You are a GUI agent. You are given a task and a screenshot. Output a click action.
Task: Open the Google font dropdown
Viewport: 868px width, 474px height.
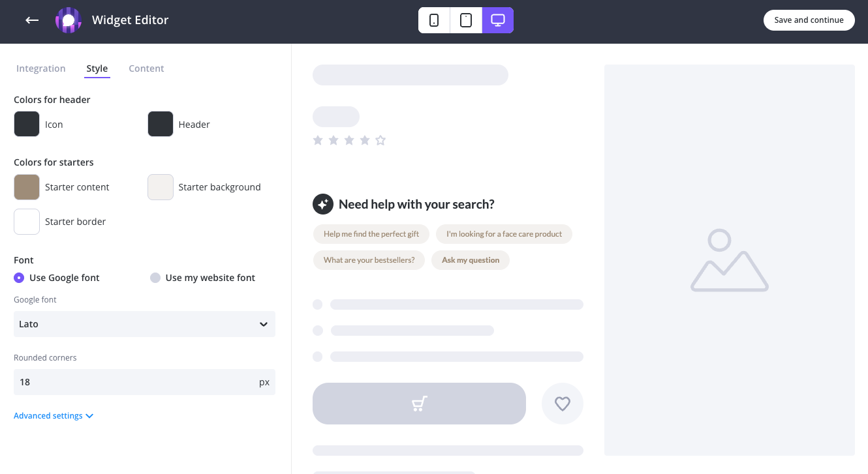tap(144, 324)
